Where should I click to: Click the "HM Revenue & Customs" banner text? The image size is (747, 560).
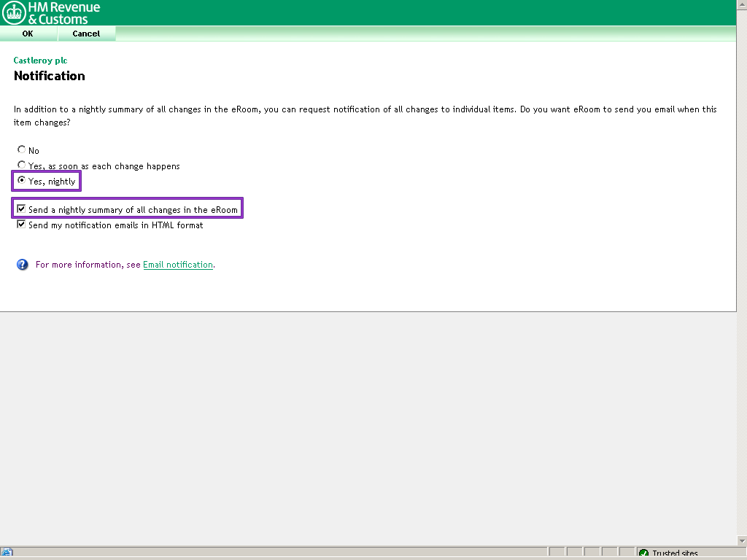69,13
